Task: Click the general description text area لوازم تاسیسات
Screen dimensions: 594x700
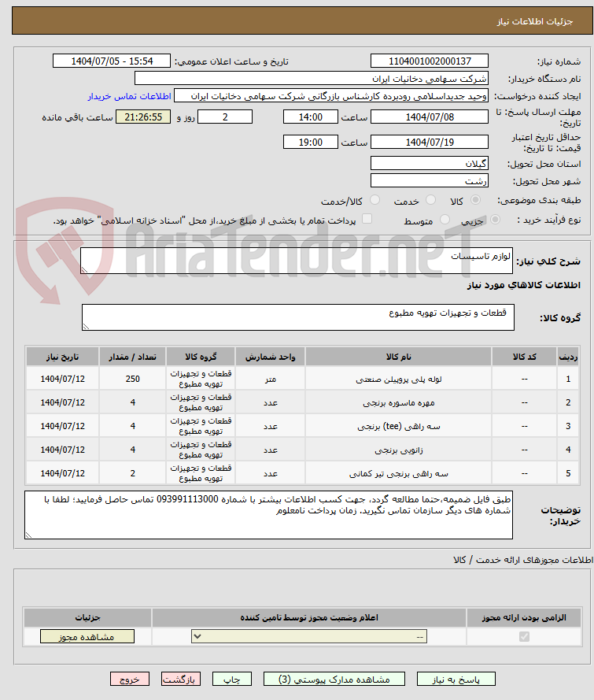Action: tap(297, 261)
